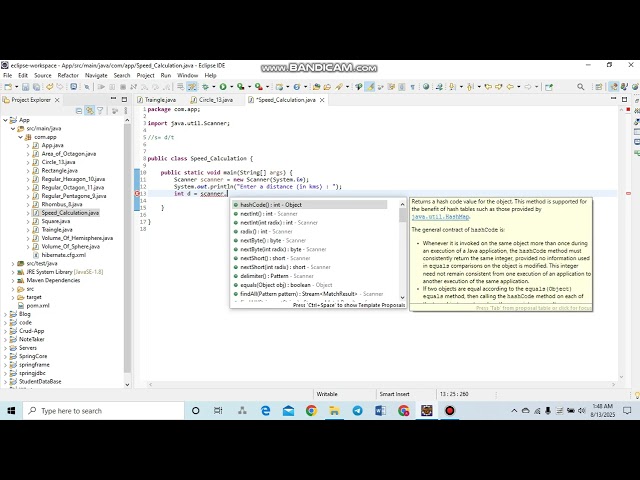Click Project Explorer scroll down arrow
Screen dimensions: 640x480
127,384
